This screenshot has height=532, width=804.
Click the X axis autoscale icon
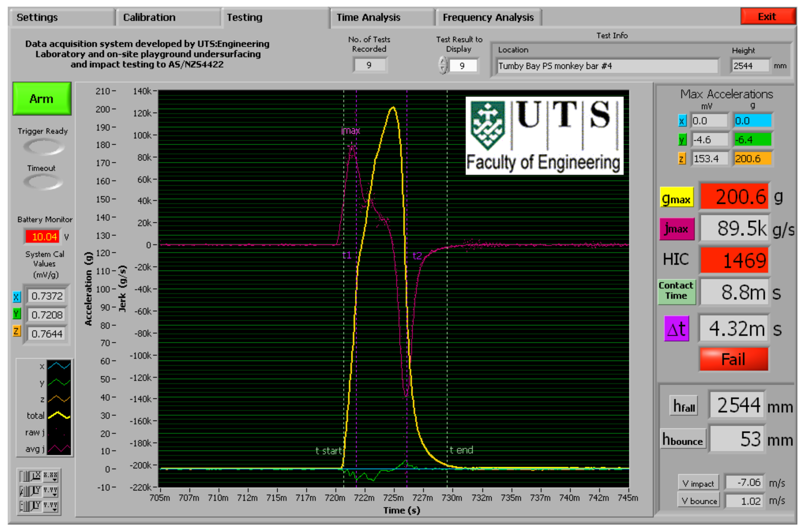[36, 477]
